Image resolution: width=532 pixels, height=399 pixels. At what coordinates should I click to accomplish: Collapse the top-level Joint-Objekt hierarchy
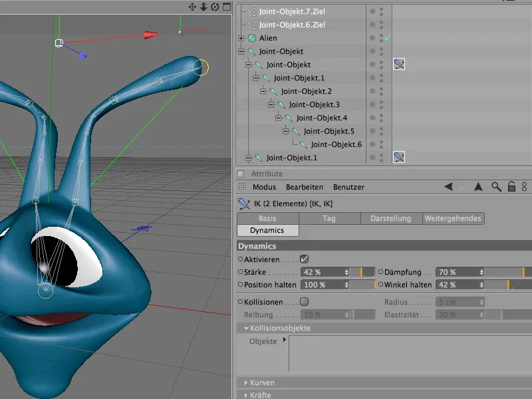241,52
